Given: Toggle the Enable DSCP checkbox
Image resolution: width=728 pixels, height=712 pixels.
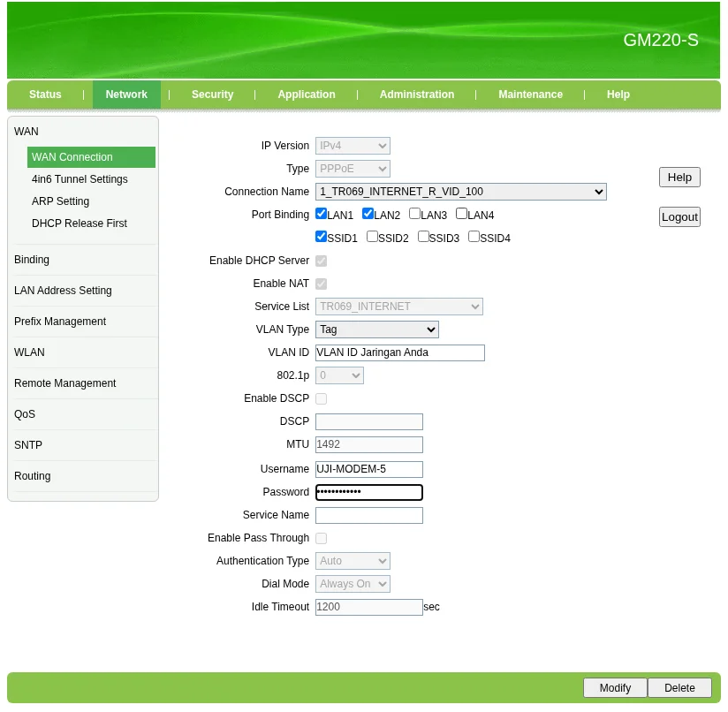Looking at the screenshot, I should (321, 398).
